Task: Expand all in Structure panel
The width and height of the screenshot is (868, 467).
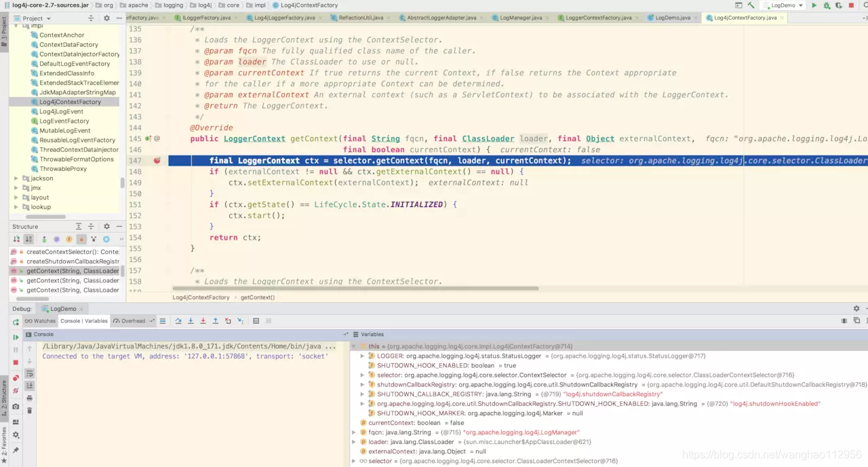Action: click(79, 226)
